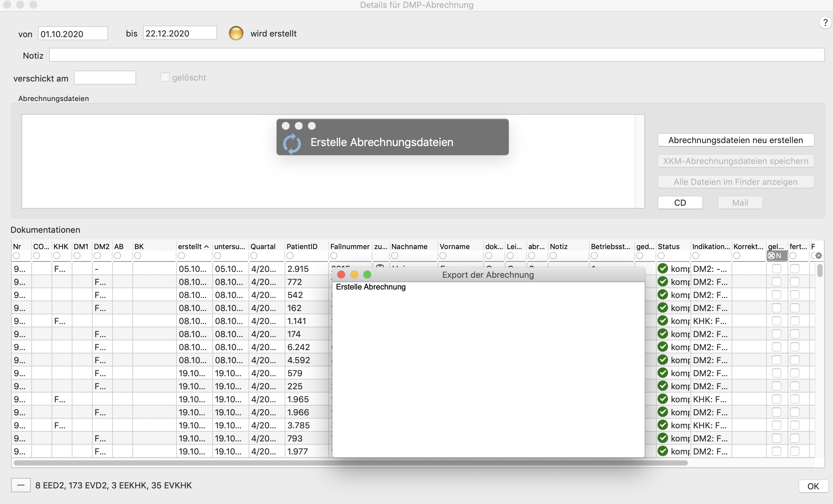Click the 'bis' date field 22.12.2020
833x504 pixels.
tap(180, 33)
